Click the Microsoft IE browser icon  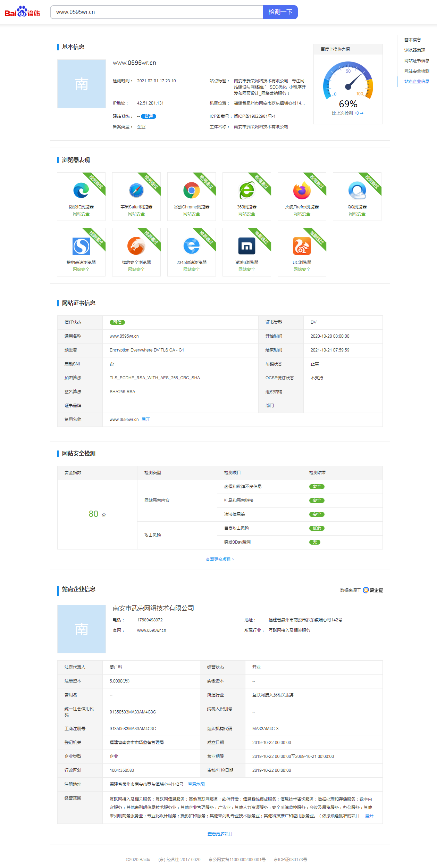[81, 190]
